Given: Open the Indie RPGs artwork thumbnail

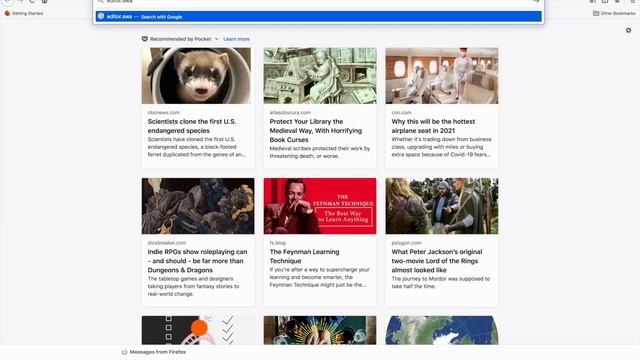Looking at the screenshot, I should (198, 206).
